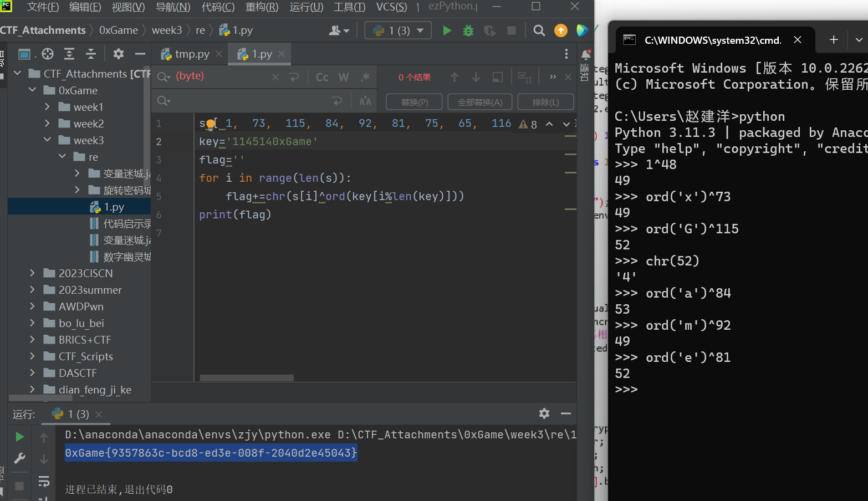Open the 工具(T) menu
The height and width of the screenshot is (501, 868).
[349, 7]
